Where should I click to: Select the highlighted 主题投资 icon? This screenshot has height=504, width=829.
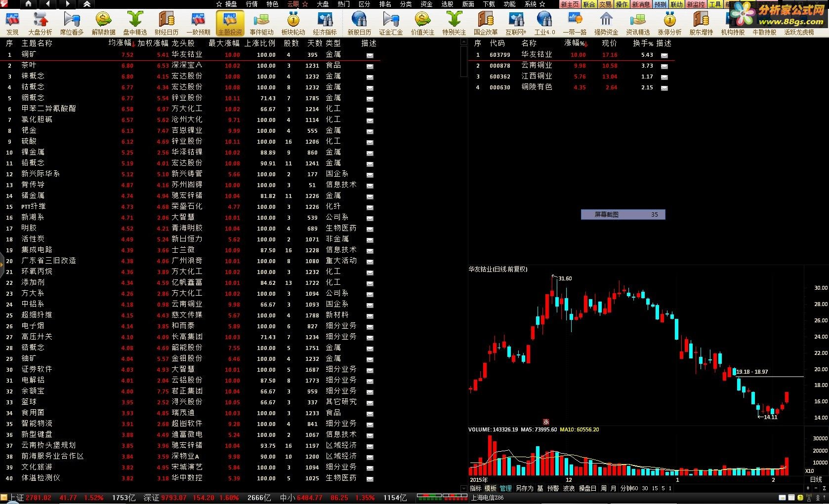pos(230,24)
